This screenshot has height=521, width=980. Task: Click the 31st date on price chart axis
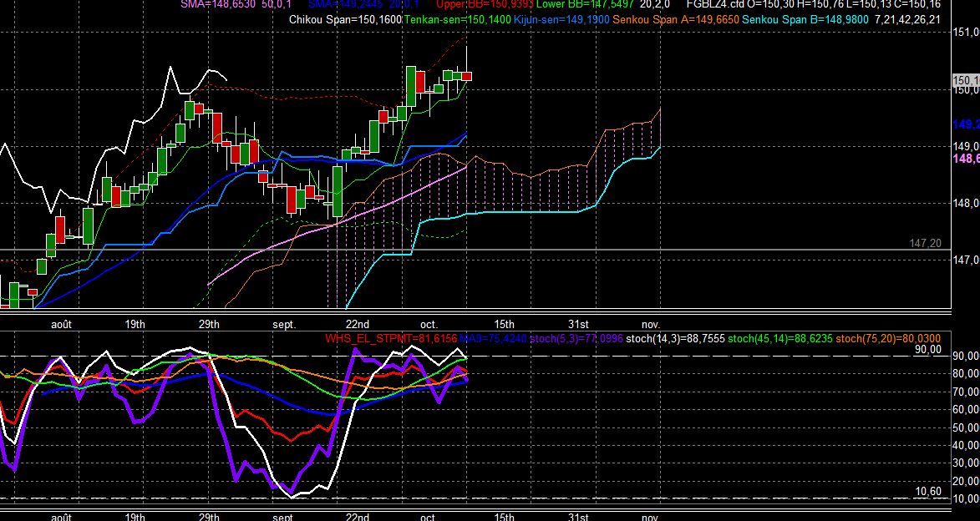pyautogui.click(x=579, y=324)
